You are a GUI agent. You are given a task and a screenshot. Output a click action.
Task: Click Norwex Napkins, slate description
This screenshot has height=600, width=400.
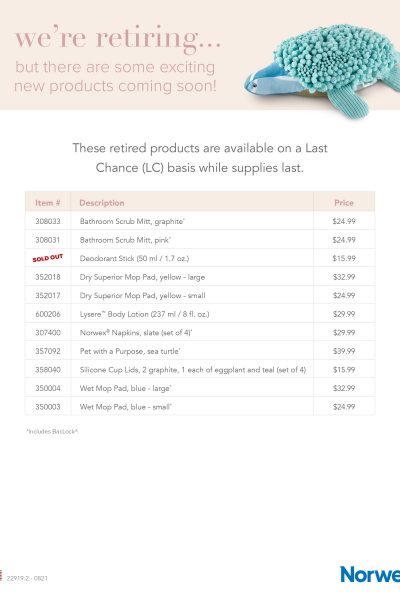pyautogui.click(x=136, y=333)
